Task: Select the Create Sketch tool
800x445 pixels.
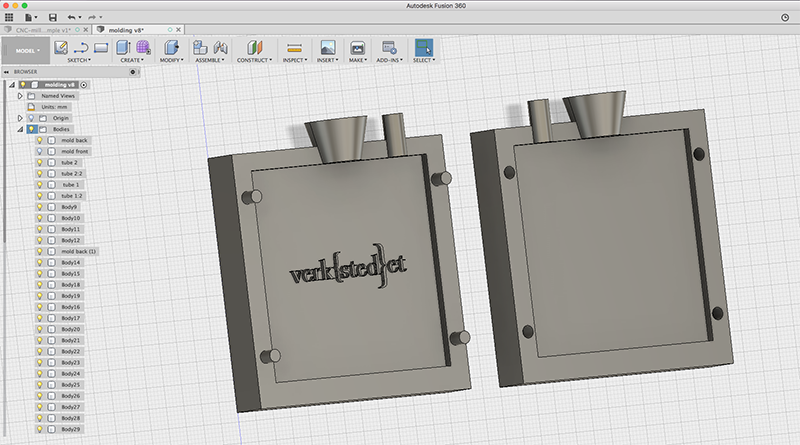Action: tap(61, 47)
